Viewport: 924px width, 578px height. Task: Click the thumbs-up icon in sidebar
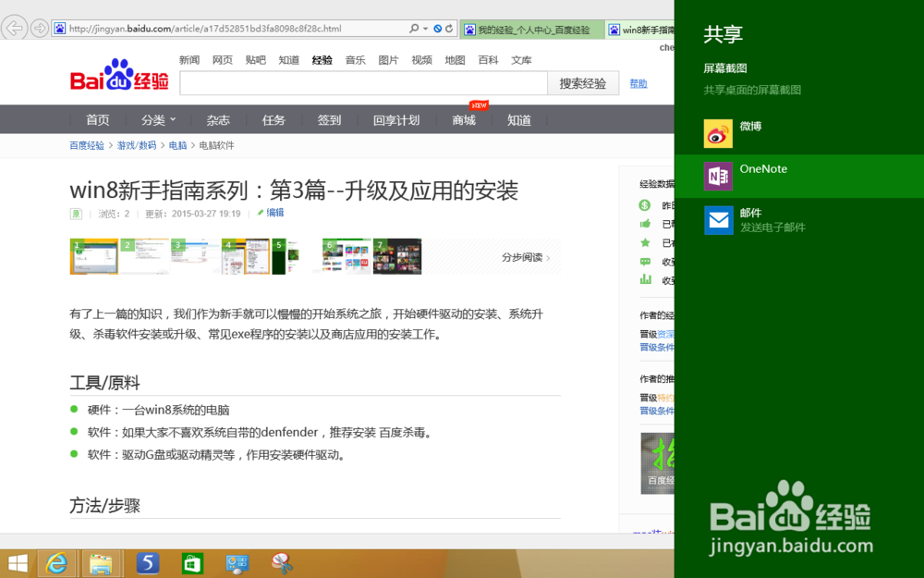(x=645, y=224)
